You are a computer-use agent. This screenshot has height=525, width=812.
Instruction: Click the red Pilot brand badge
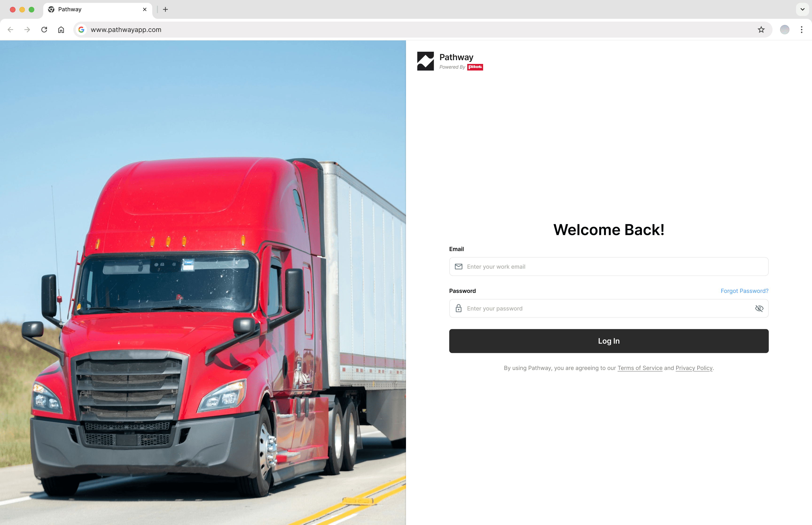tap(475, 67)
